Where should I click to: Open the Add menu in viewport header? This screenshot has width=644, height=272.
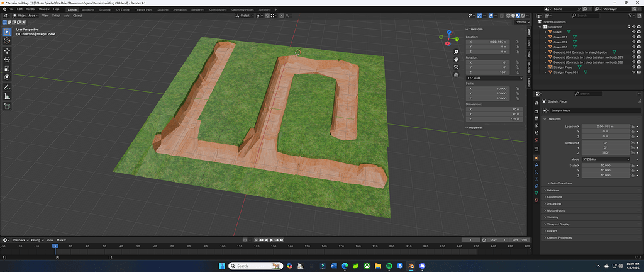(x=67, y=16)
